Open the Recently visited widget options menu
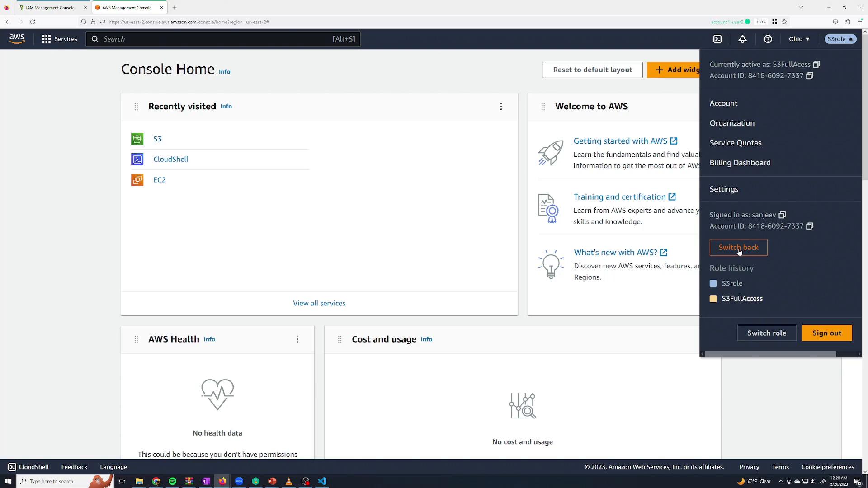Image resolution: width=868 pixels, height=488 pixels. [x=501, y=106]
